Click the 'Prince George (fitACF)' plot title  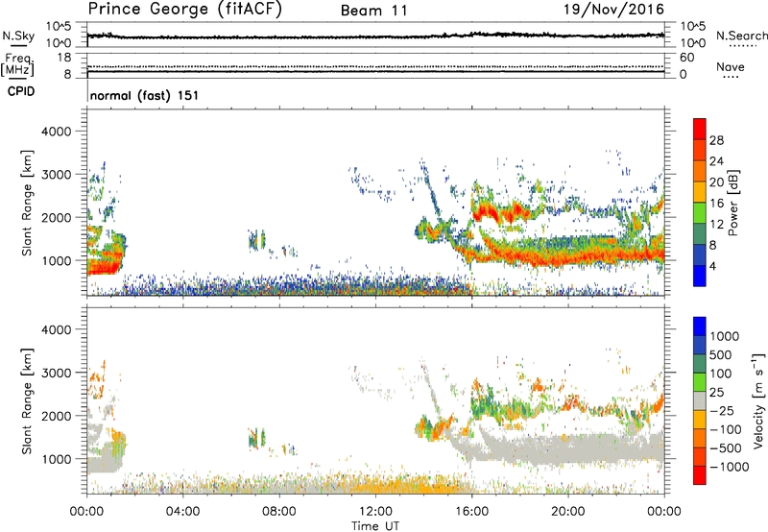pos(185,10)
